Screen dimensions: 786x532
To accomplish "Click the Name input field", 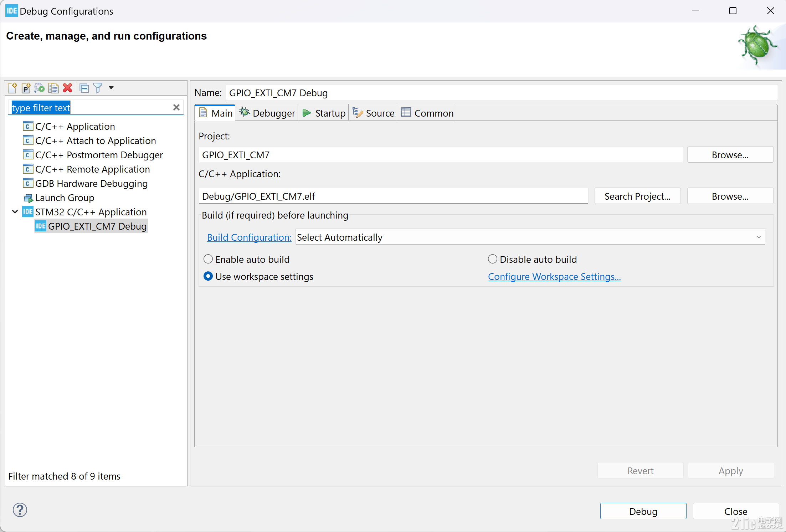I will (502, 93).
